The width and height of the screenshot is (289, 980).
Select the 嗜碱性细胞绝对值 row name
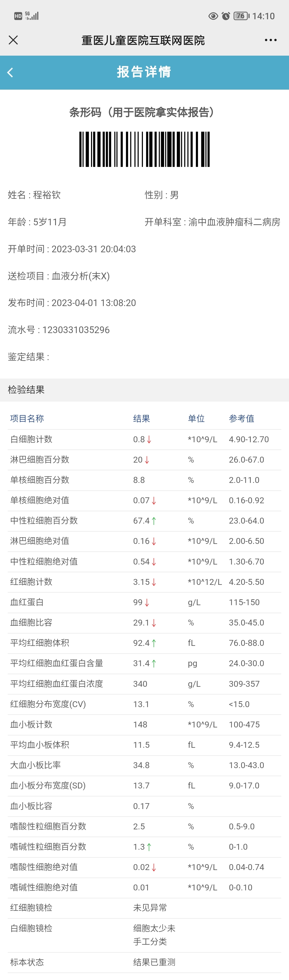click(x=44, y=887)
